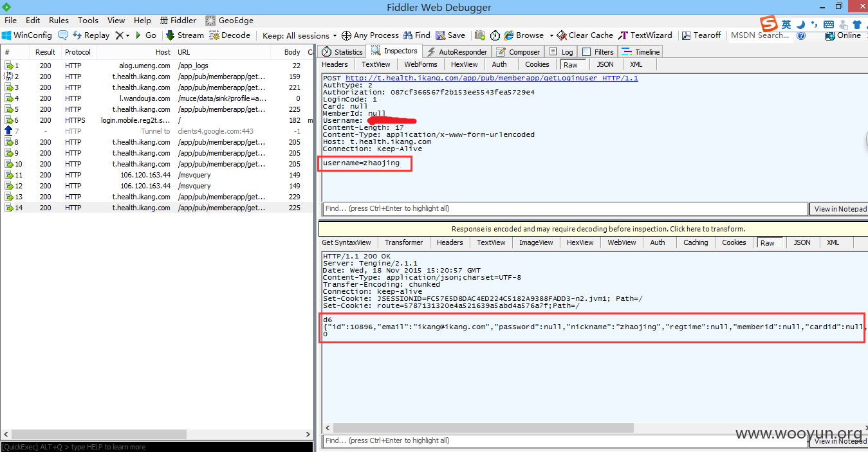Click the Sogou input method S icon
The image size is (868, 452).
pos(769,24)
